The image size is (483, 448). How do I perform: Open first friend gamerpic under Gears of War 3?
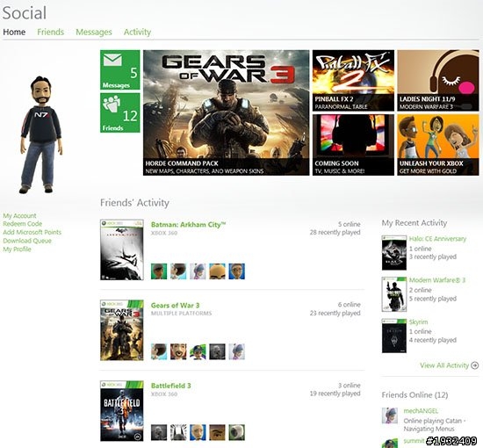tap(159, 352)
